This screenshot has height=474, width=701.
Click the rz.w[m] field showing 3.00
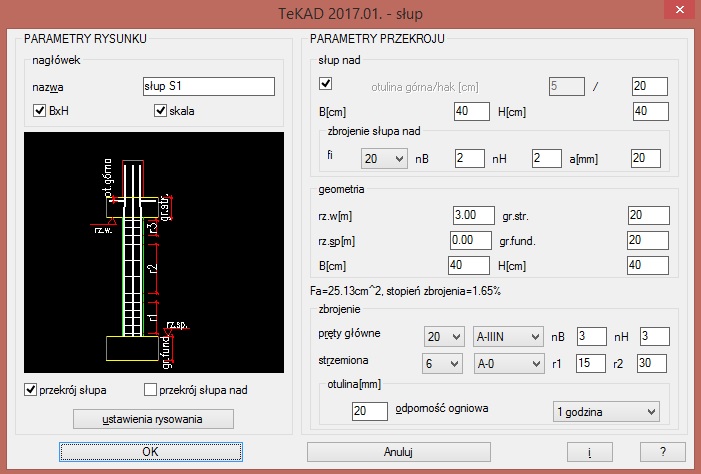(x=474, y=216)
